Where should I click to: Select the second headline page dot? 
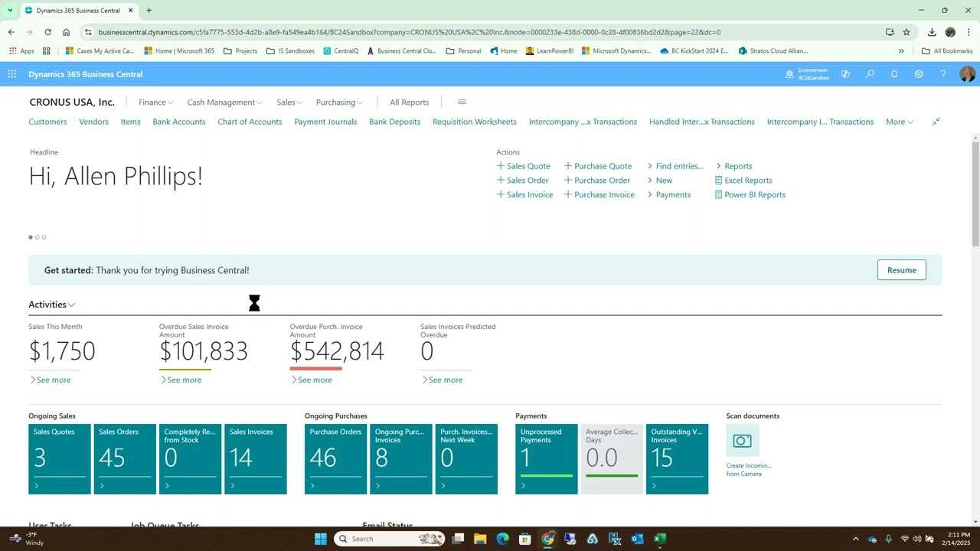[x=37, y=237]
